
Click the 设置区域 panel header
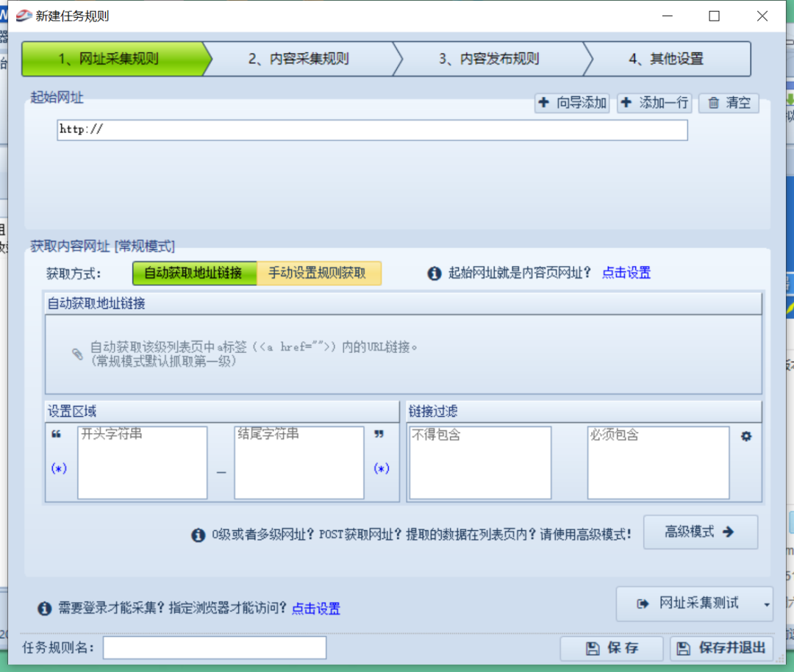[222, 411]
